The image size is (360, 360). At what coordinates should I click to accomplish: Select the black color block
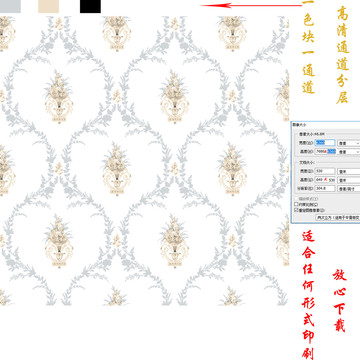point(90,6)
